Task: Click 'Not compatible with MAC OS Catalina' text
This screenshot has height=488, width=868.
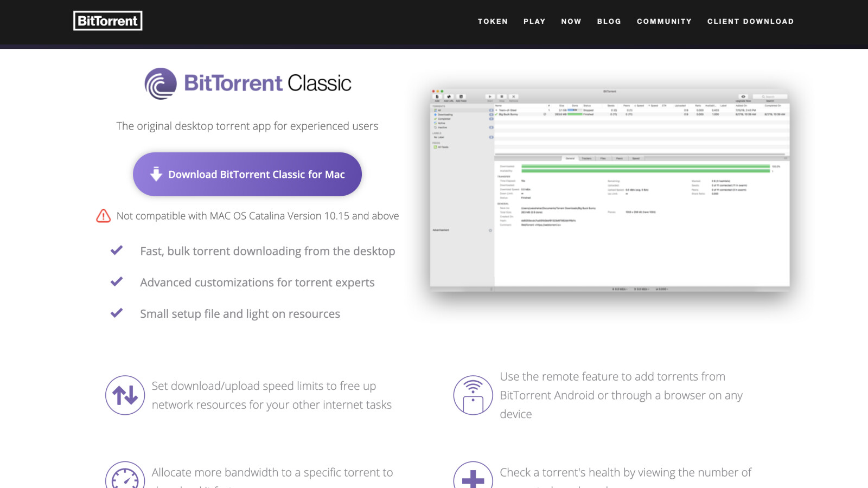Action: [258, 216]
